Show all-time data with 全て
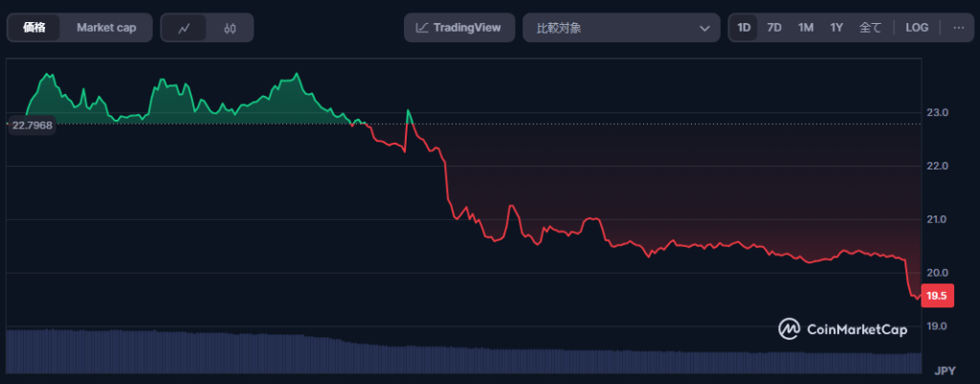The image size is (980, 384). (870, 28)
